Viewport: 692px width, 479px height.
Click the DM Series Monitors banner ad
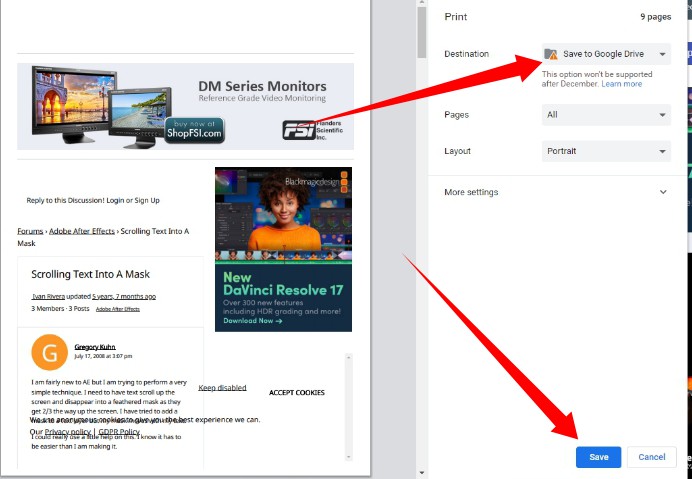(x=185, y=106)
